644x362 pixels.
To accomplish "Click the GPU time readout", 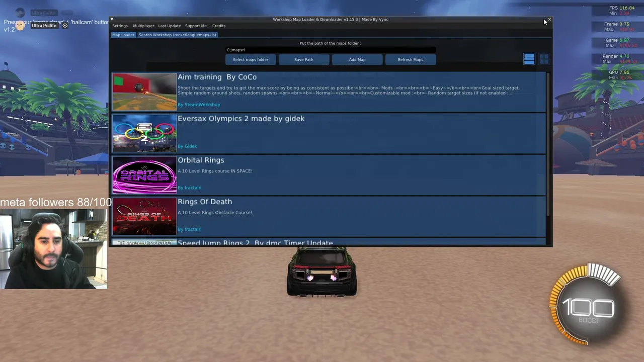I will [619, 72].
